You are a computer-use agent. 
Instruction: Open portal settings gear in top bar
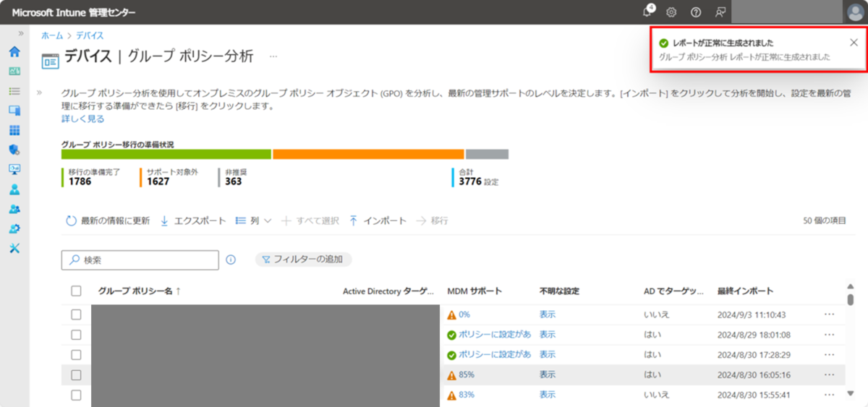coord(671,12)
